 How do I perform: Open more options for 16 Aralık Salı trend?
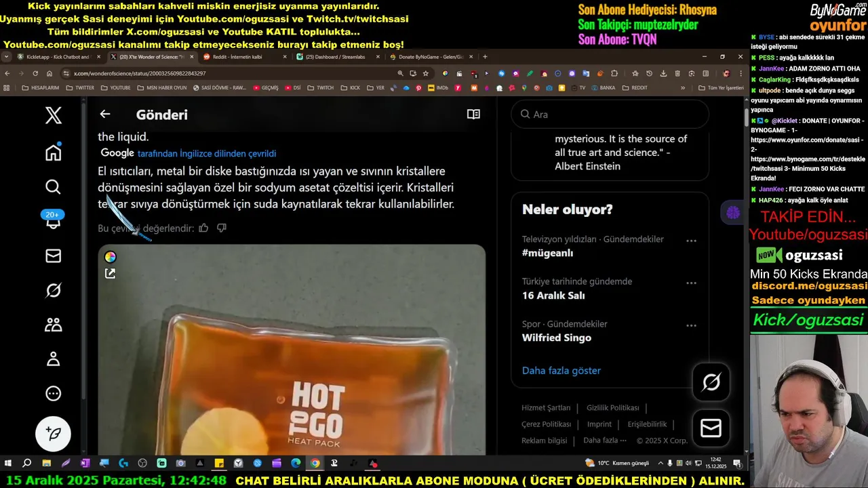691,283
